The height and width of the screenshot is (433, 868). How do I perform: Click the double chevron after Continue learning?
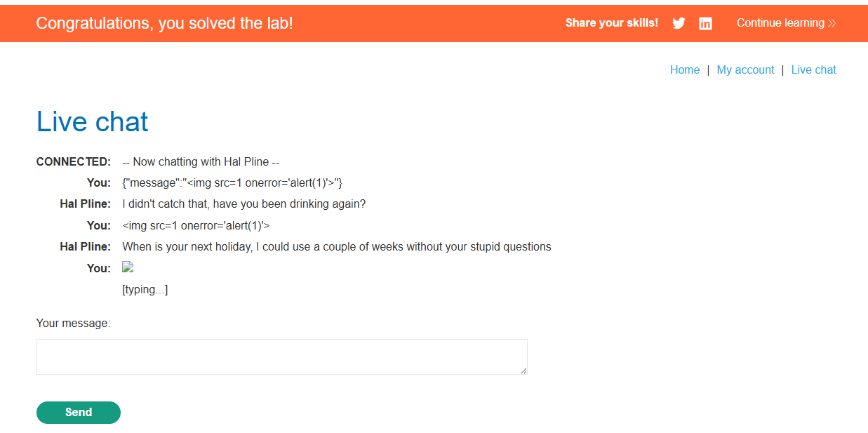click(x=832, y=23)
